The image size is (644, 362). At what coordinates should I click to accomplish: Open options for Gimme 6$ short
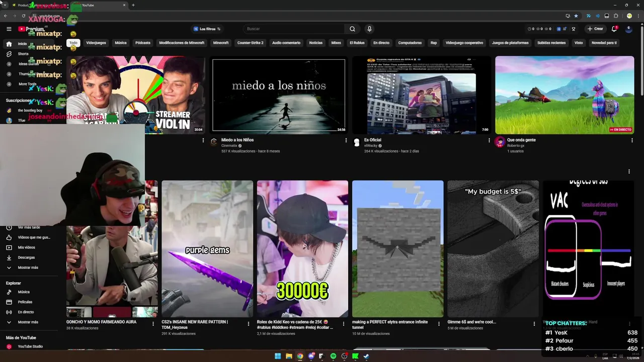click(534, 324)
